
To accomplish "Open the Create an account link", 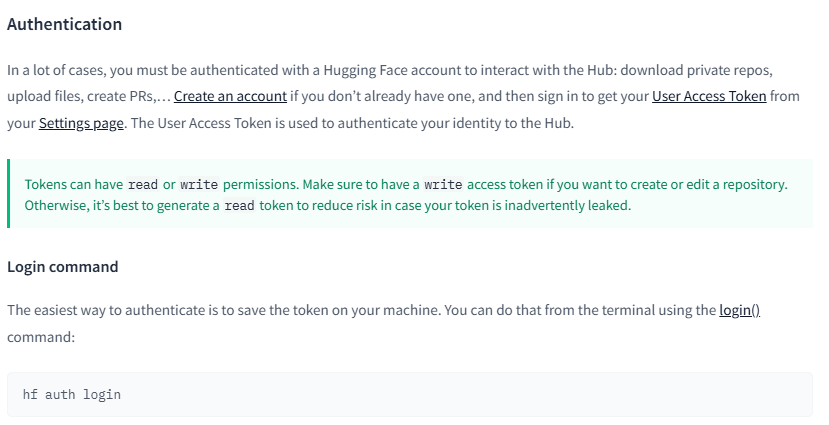I will pos(230,97).
